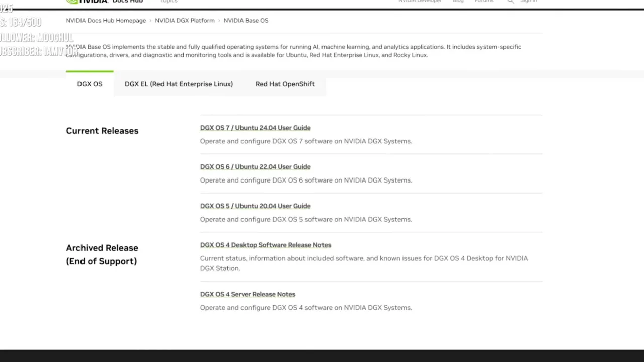The height and width of the screenshot is (362, 644).
Task: Switch to DGX EL (Red Hat Enterprise Linux) tab
Action: point(179,84)
